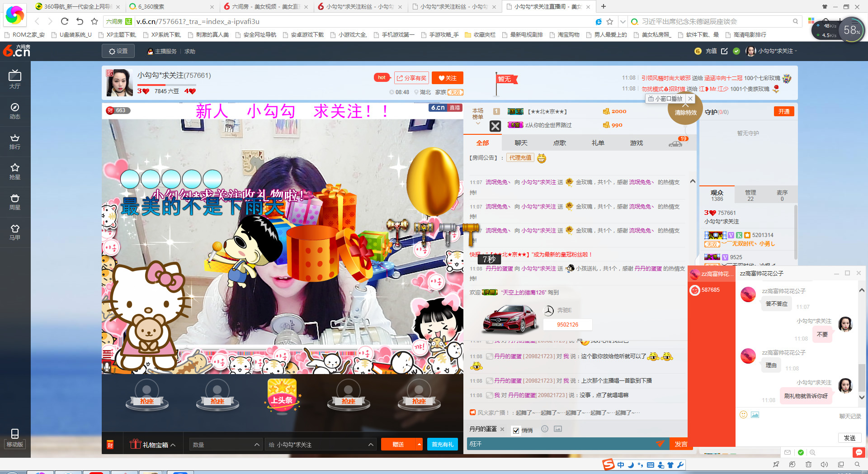This screenshot has width=868, height=474.
Task: Open the 排行 ranking icon in sidebar
Action: (x=15, y=141)
